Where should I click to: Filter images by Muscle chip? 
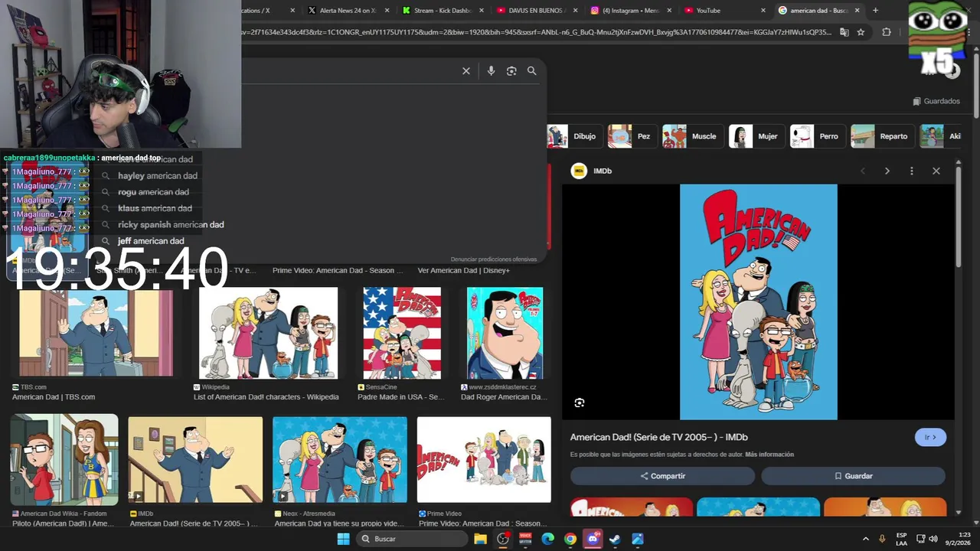click(691, 136)
